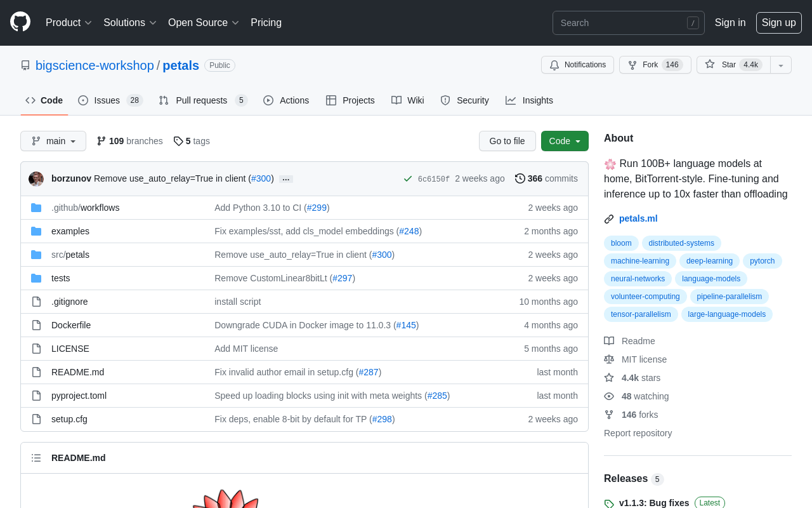Select the volunteer-computing topic tag

click(x=645, y=297)
